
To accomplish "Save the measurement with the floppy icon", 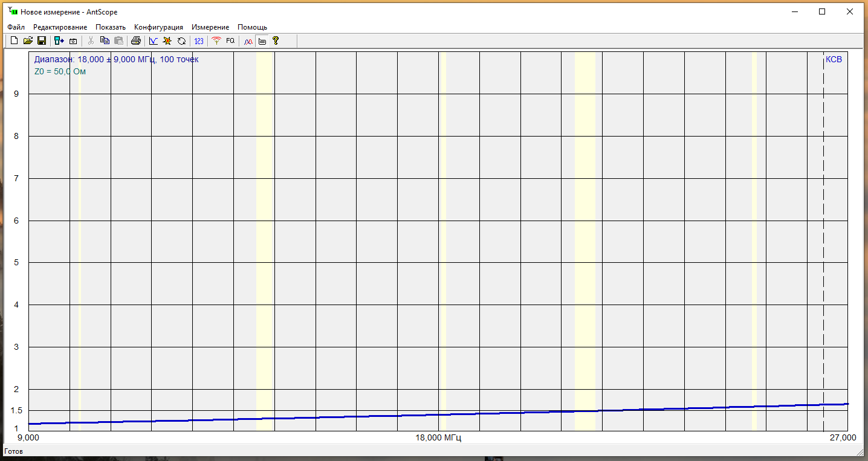I will (x=42, y=41).
